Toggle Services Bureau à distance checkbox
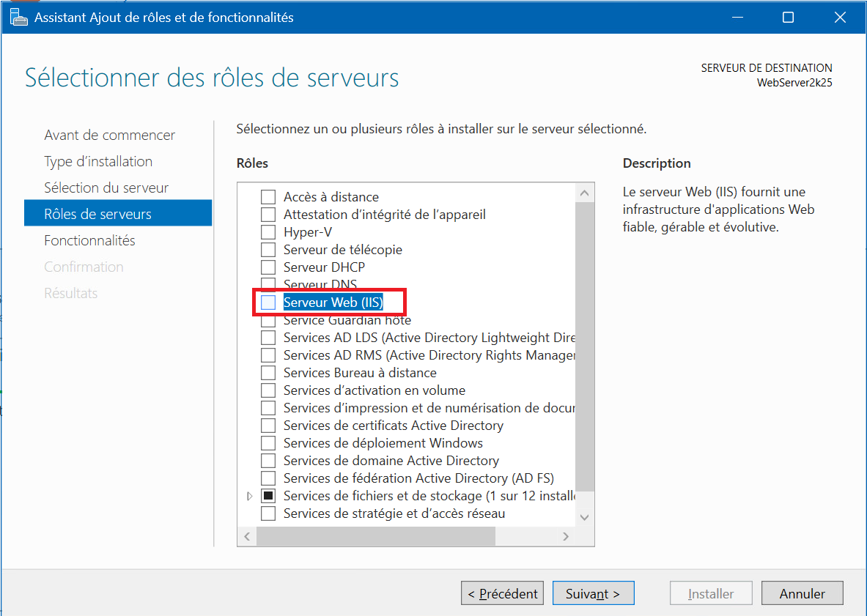The image size is (867, 616). 269,373
